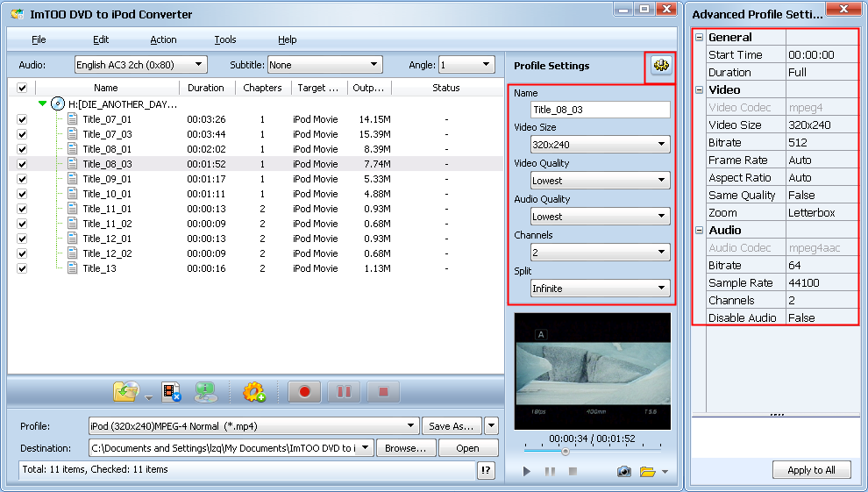
Task: Click the file icon next to Title_07_01
Action: [73, 119]
